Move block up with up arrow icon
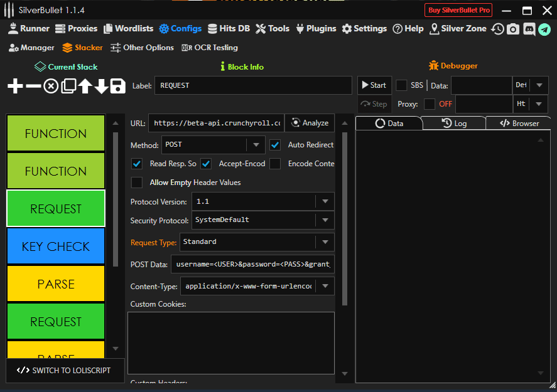The height and width of the screenshot is (392, 557). [85, 87]
